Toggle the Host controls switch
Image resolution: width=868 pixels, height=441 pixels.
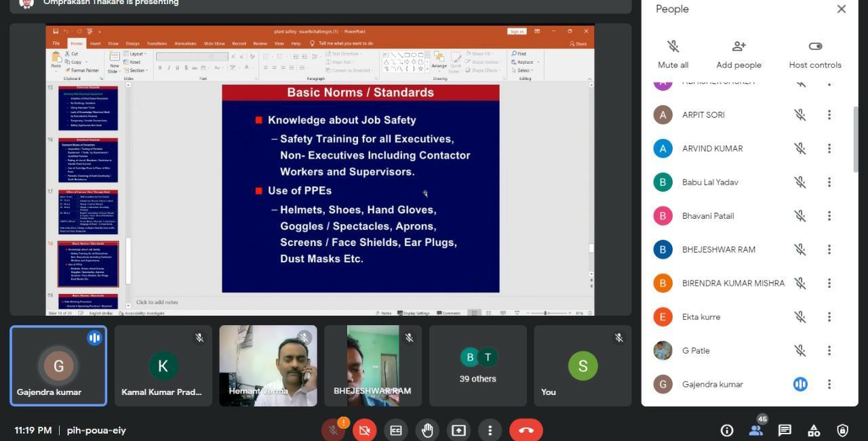click(815, 46)
